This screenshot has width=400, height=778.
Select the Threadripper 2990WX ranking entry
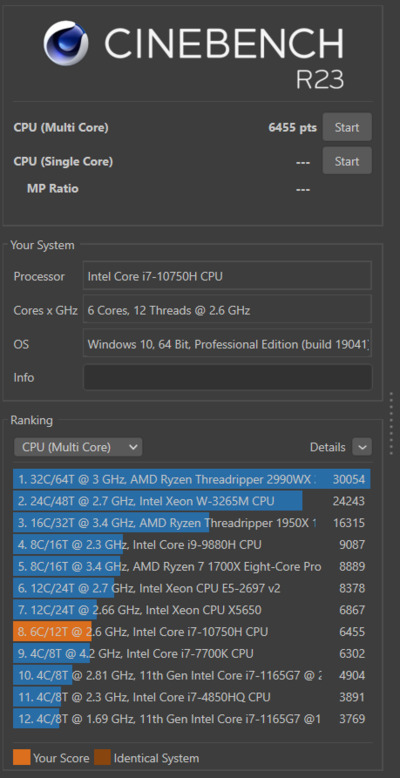click(192, 479)
